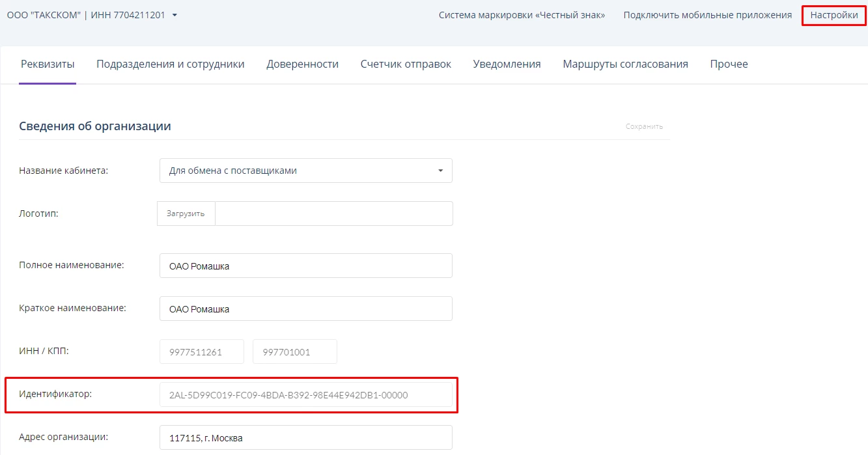Open the Прочее tab
Viewport: 868px width, 455px height.
click(x=729, y=64)
